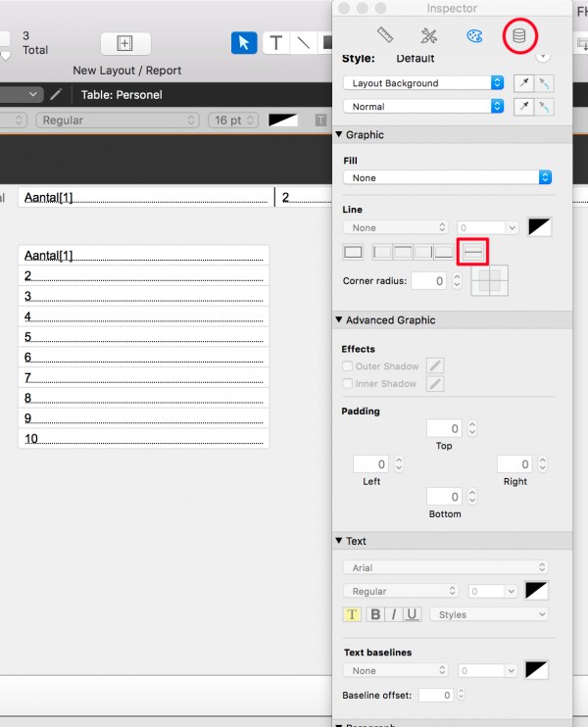The height and width of the screenshot is (727, 588).
Task: Select the repeating field row labeled 10
Action: pyautogui.click(x=144, y=439)
